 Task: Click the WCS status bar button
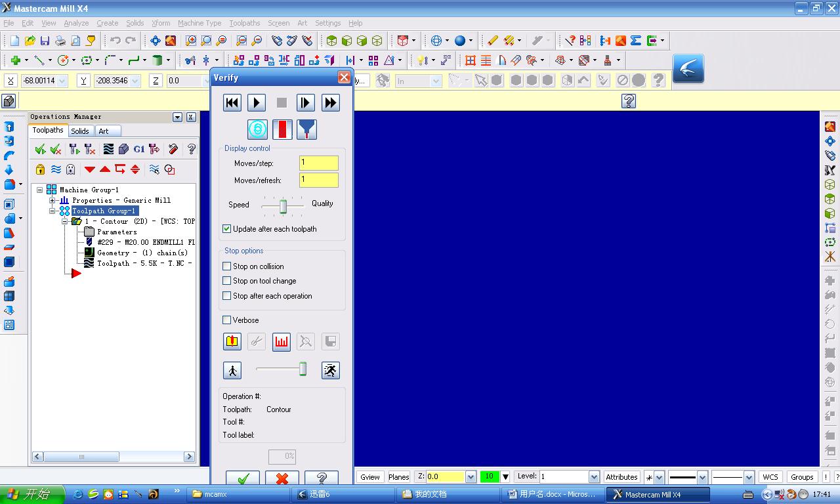point(770,477)
